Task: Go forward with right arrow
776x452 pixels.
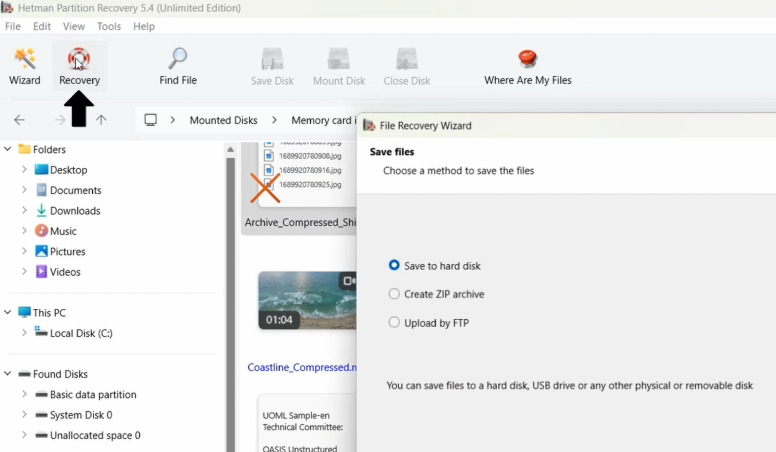Action: pyautogui.click(x=60, y=120)
